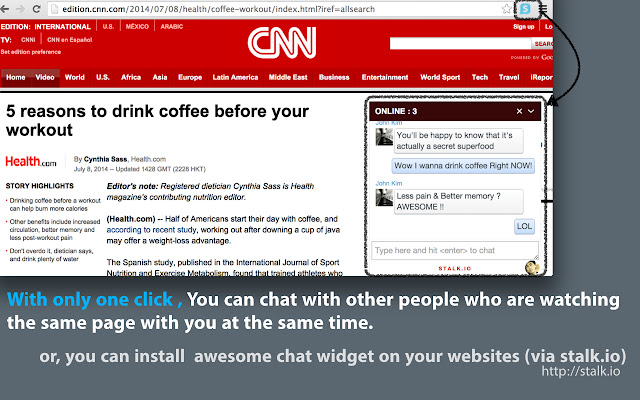Click 'You'll be happy to know' message
This screenshot has height=400, width=640.
(x=458, y=140)
